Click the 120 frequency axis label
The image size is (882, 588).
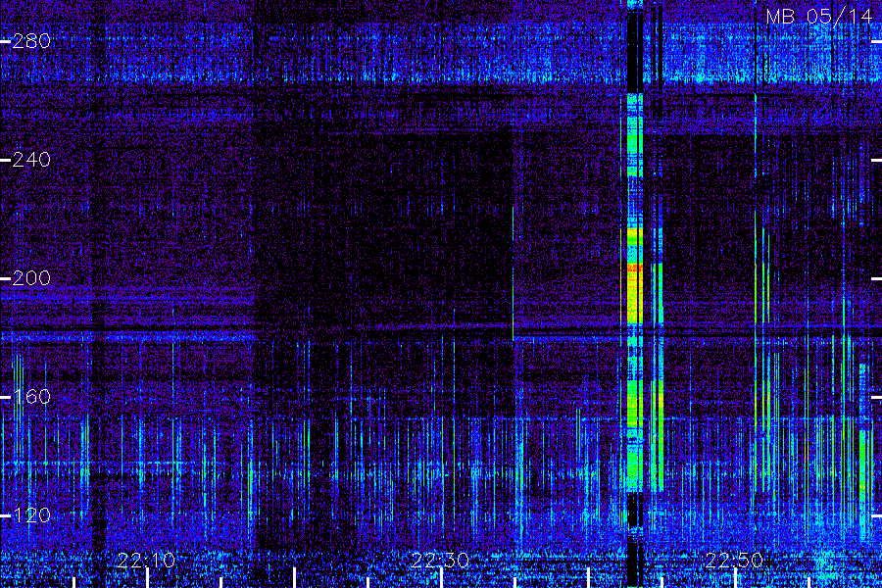click(x=31, y=515)
